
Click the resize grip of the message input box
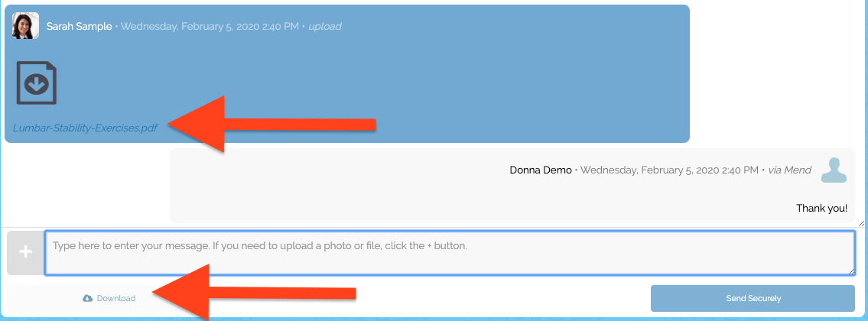coord(851,271)
